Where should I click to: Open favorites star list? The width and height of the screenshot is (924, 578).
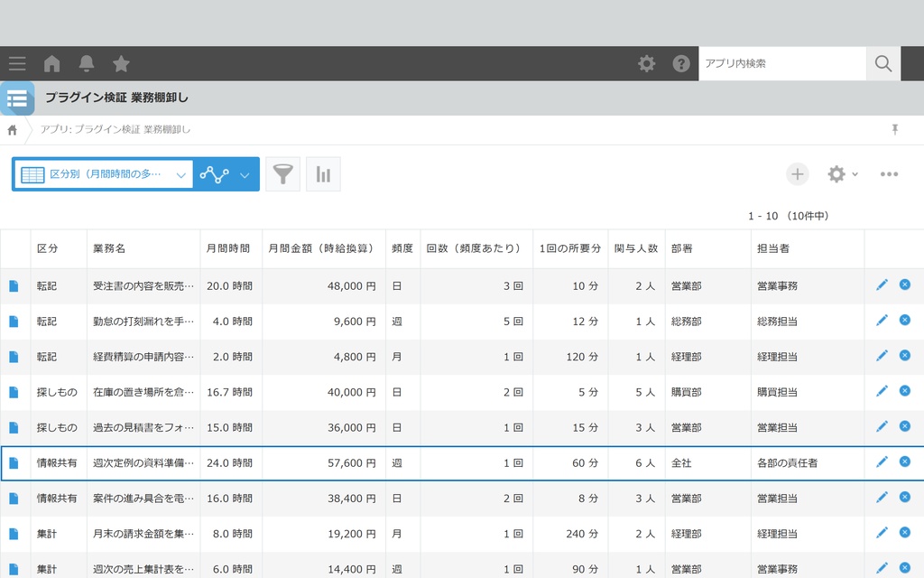122,63
